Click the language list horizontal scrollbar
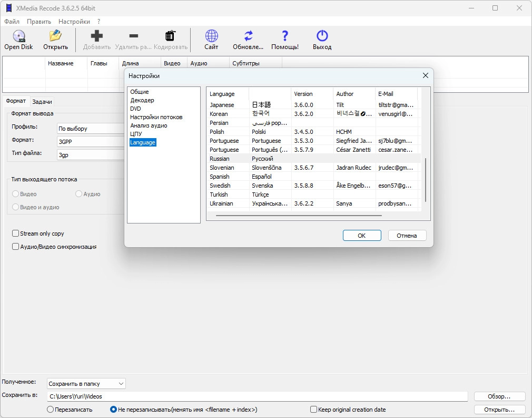The height and width of the screenshot is (418, 532). pos(299,216)
